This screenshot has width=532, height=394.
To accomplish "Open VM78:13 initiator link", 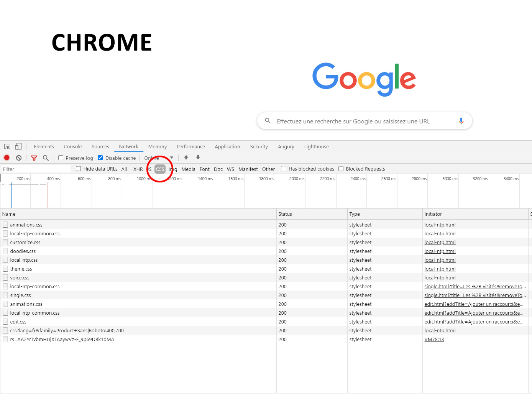I will tap(434, 339).
